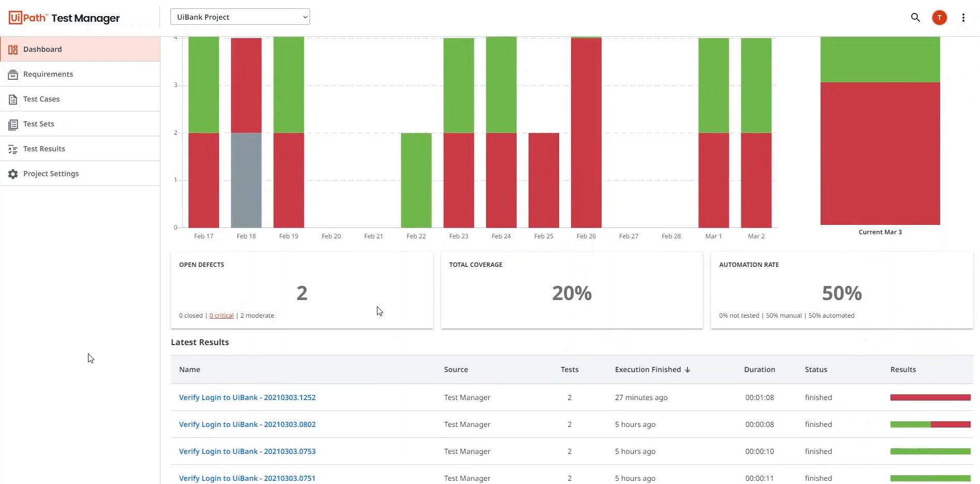Click the search magnifier icon
The height and width of the screenshot is (484, 980).
click(x=915, y=17)
